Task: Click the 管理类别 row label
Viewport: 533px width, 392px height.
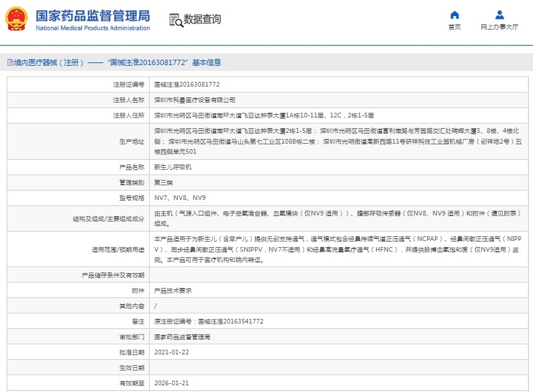Action: tap(132, 183)
